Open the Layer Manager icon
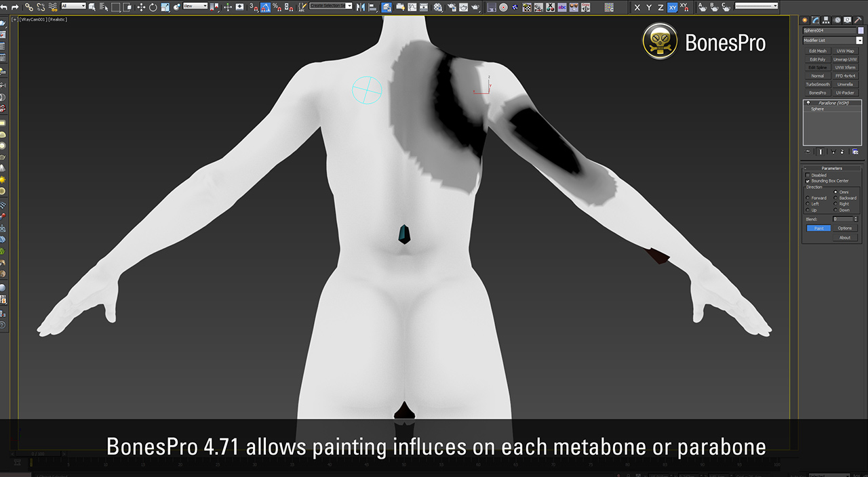Image resolution: width=868 pixels, height=477 pixels. point(385,7)
